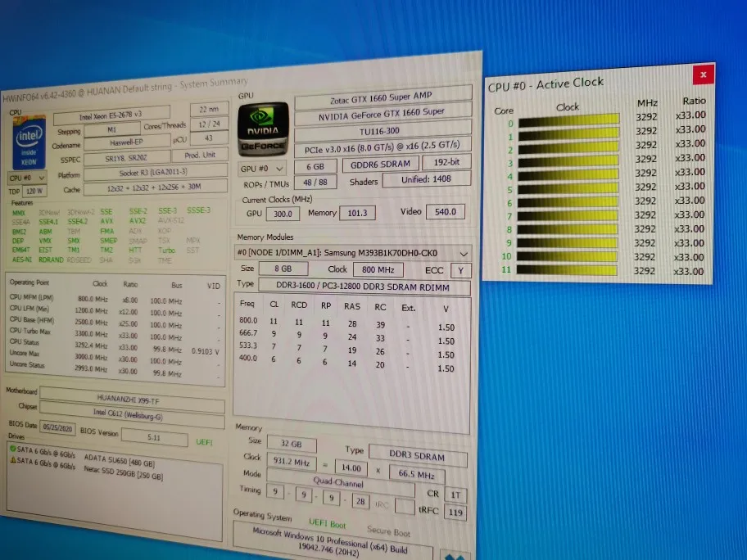Click the Socket R3 (LGA2011-3) platform field

click(156, 172)
